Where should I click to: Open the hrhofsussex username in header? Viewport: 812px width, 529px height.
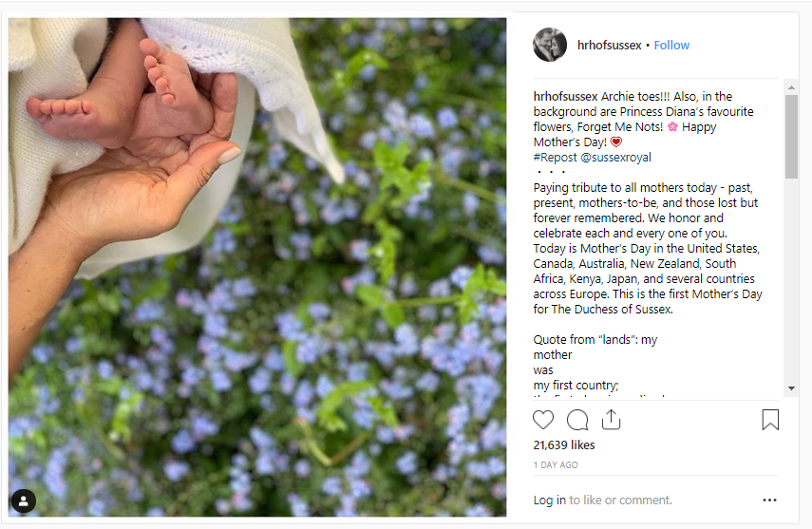point(610,45)
